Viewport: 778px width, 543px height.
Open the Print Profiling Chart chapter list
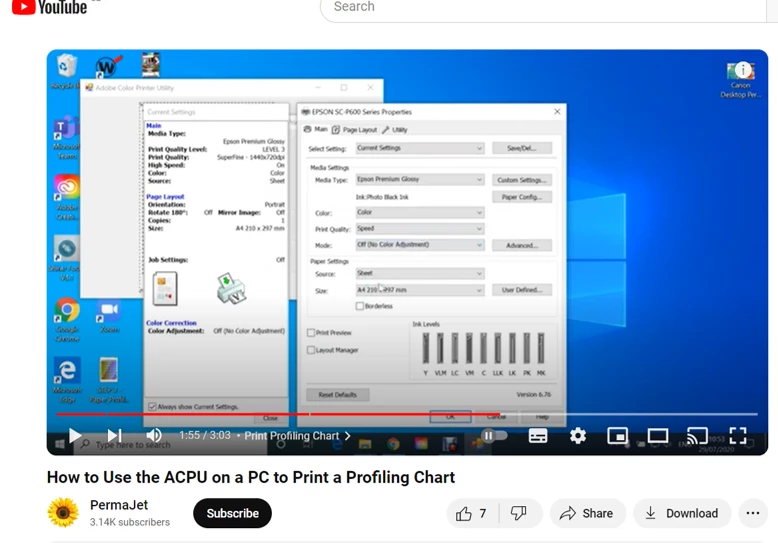298,436
